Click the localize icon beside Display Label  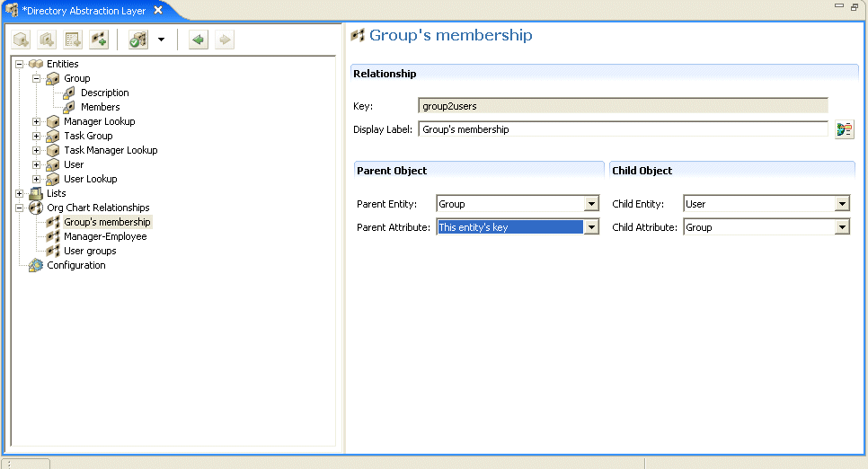pyautogui.click(x=844, y=129)
